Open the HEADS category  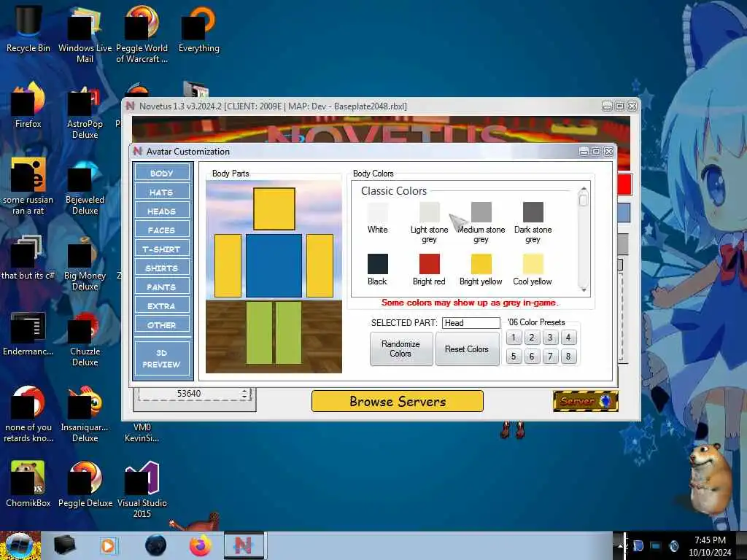(162, 211)
